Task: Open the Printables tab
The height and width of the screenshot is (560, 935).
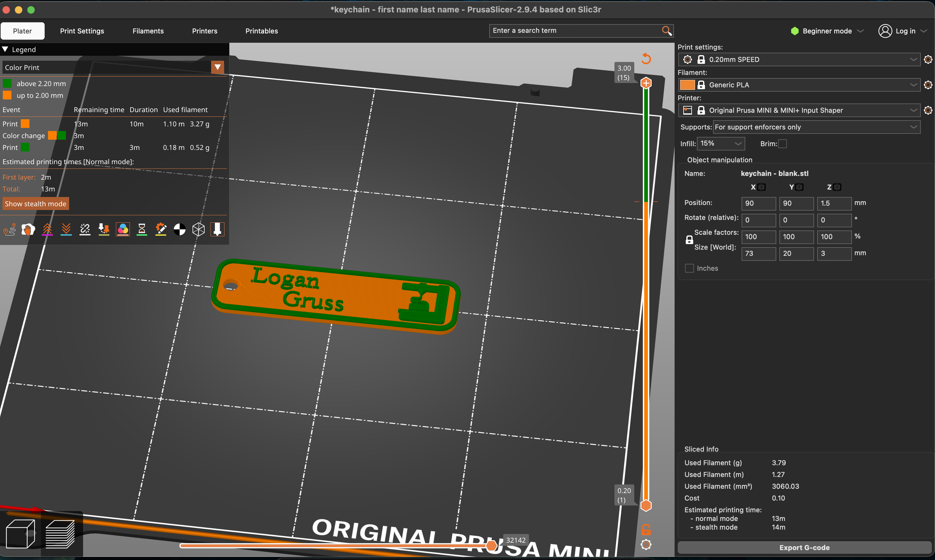Action: coord(261,31)
